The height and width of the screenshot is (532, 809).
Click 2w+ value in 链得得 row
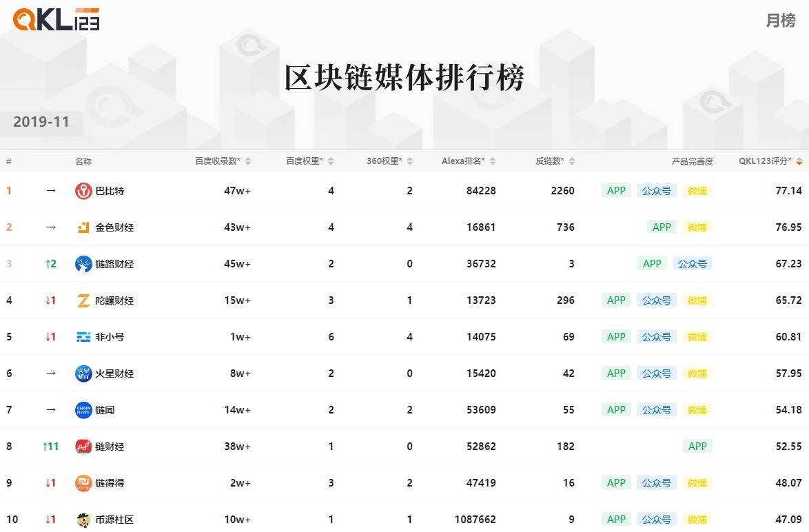pyautogui.click(x=240, y=483)
